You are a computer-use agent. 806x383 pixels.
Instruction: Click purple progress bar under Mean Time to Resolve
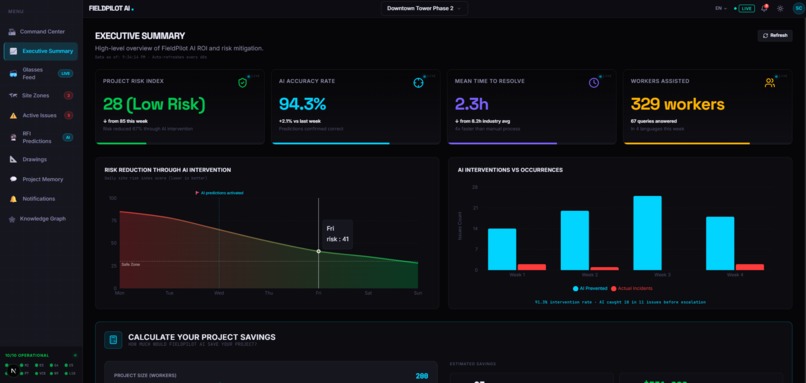pyautogui.click(x=502, y=143)
